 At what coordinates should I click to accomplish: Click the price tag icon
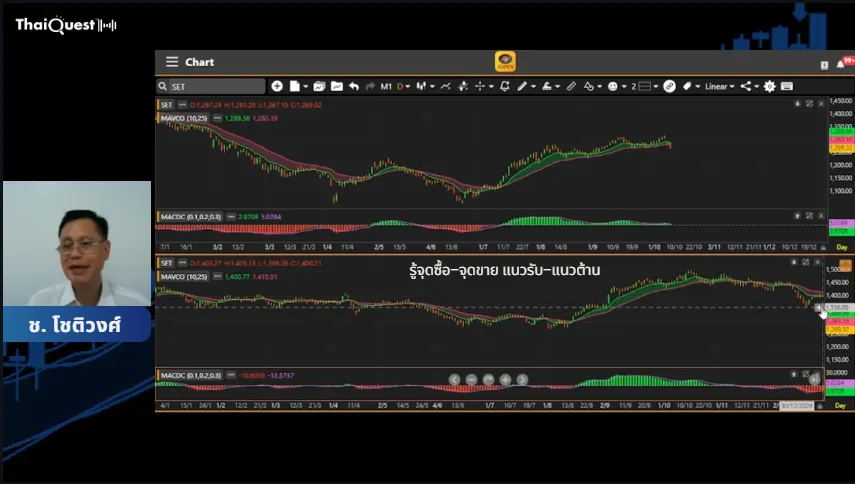click(688, 87)
